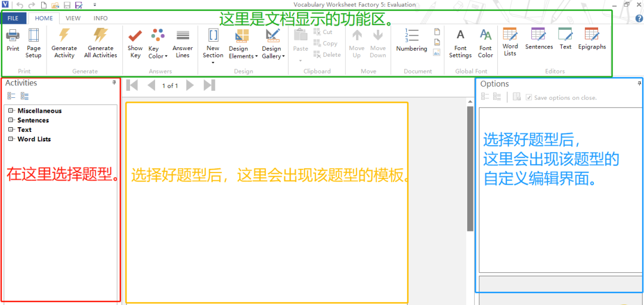Click the second tree icon under Activities title

tap(24, 96)
